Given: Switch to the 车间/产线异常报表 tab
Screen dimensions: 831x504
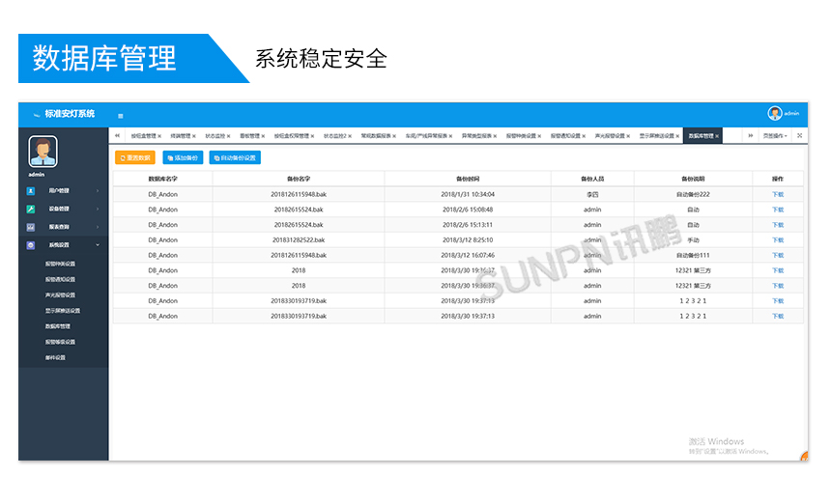Looking at the screenshot, I should pyautogui.click(x=426, y=136).
